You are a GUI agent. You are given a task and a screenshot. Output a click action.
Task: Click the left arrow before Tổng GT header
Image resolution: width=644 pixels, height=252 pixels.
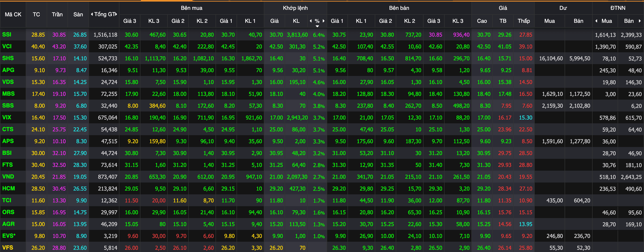(92, 14)
